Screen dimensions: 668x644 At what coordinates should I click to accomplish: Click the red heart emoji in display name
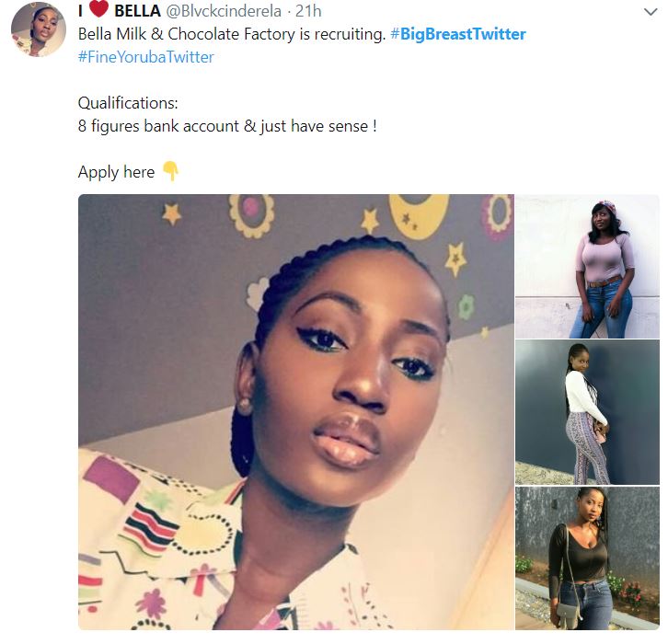tap(98, 12)
